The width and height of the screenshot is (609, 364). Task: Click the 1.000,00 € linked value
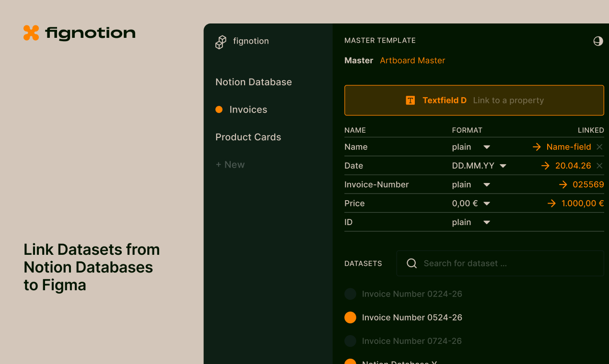tap(583, 204)
